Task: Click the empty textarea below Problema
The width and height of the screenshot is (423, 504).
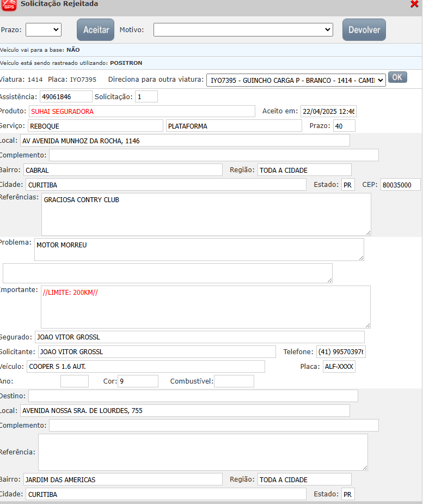Action: point(168,273)
